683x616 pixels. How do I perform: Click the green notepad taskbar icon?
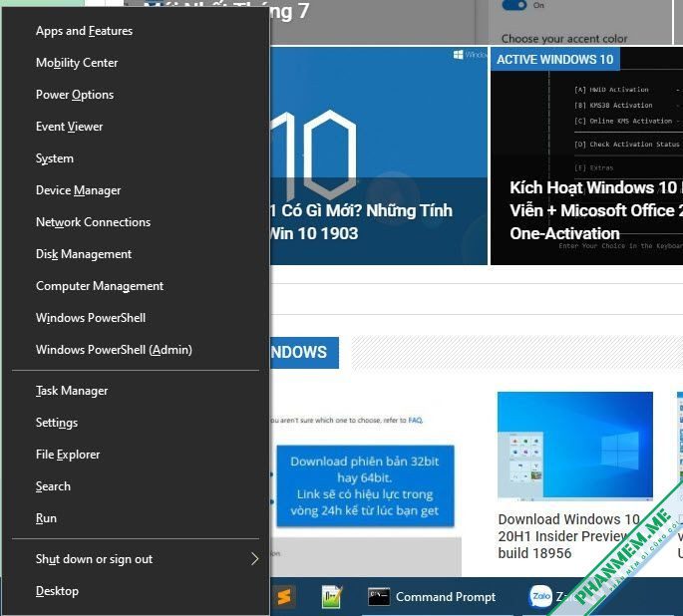[332, 596]
